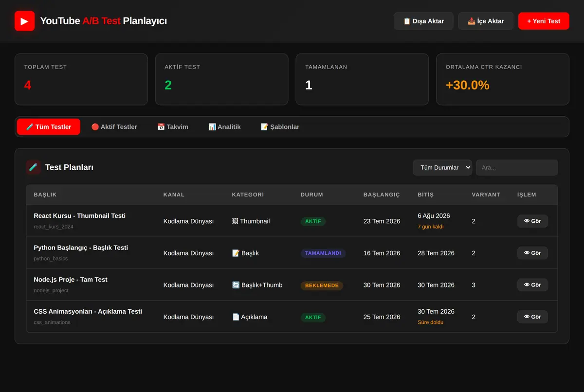Click the Açıklama category cell
The width and height of the screenshot is (584, 392).
[250, 317]
